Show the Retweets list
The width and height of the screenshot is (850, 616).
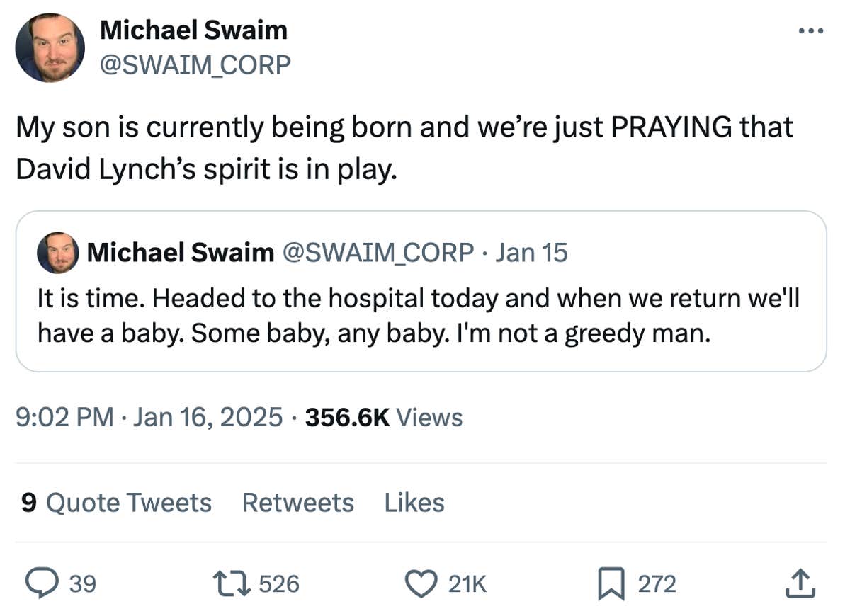point(297,503)
